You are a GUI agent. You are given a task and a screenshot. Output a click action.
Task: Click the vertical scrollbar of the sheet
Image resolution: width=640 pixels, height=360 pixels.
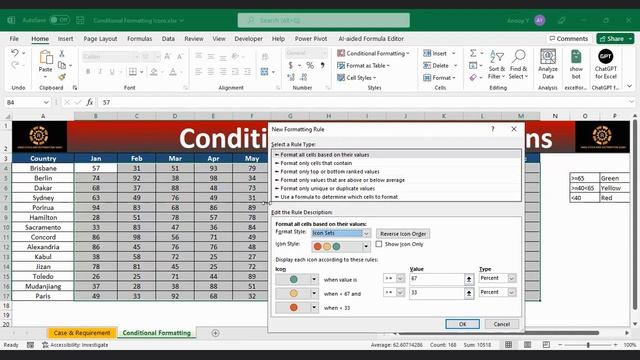[x=635, y=216]
